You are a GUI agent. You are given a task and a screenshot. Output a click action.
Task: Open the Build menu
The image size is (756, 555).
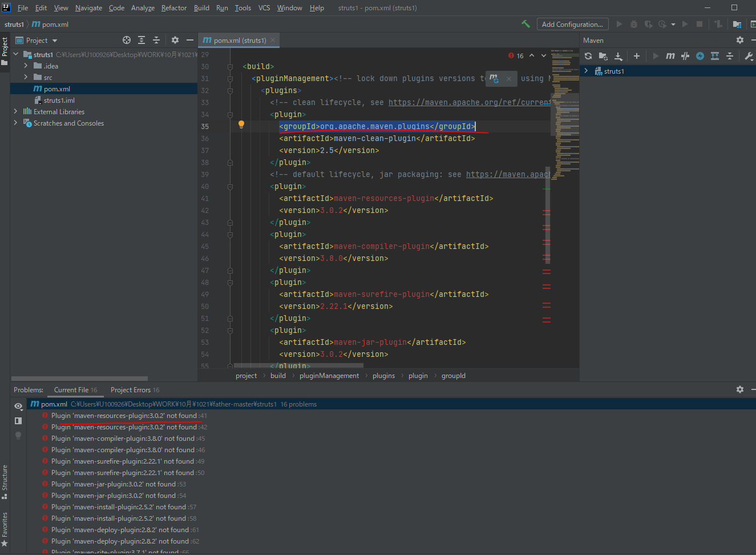coord(201,7)
